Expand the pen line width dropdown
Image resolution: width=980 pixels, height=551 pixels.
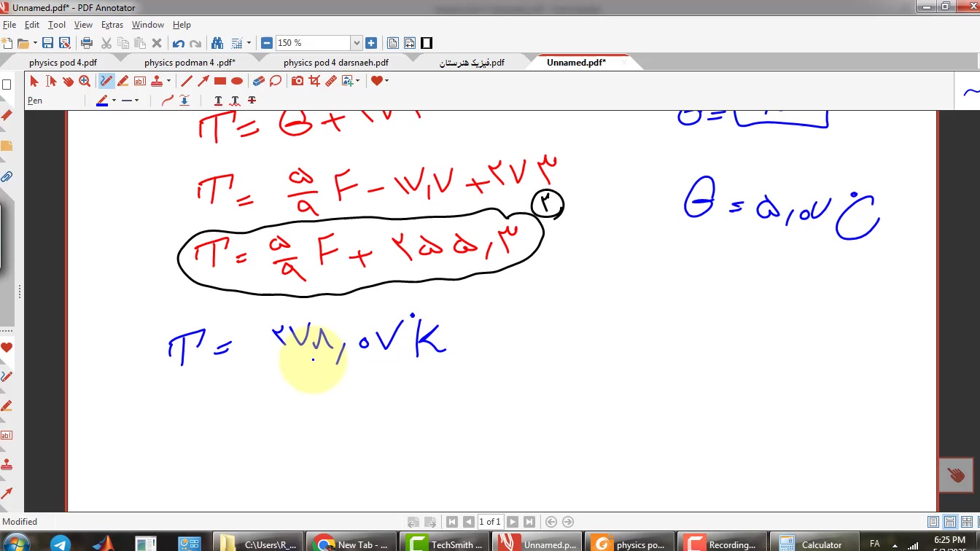click(x=136, y=101)
